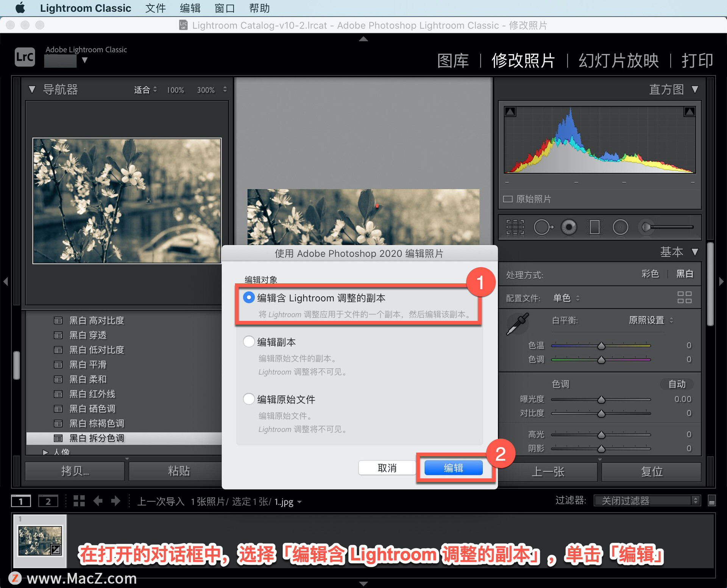Adjust the 色调 tint slider

tap(601, 360)
